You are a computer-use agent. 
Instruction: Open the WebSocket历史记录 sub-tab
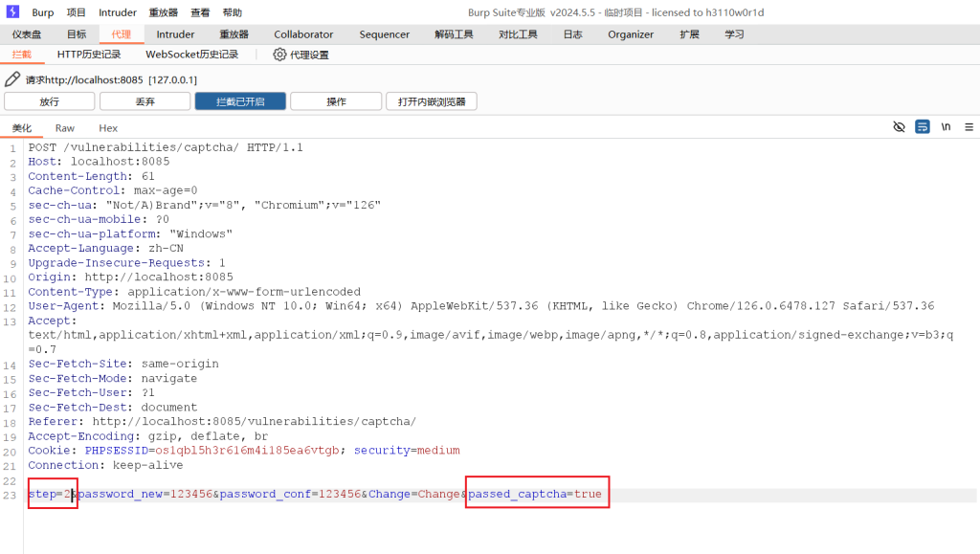pos(191,55)
